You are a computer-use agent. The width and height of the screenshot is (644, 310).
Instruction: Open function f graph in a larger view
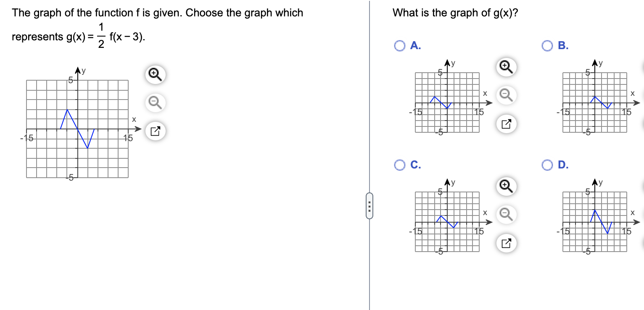click(x=156, y=131)
